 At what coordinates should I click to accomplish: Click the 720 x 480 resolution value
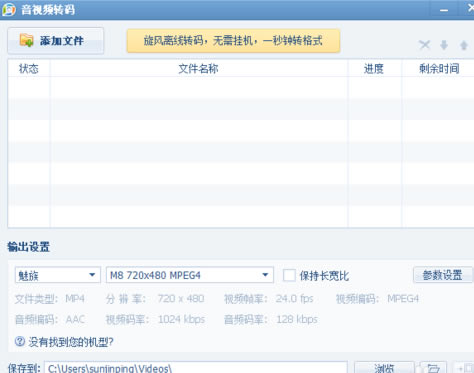coord(181,298)
